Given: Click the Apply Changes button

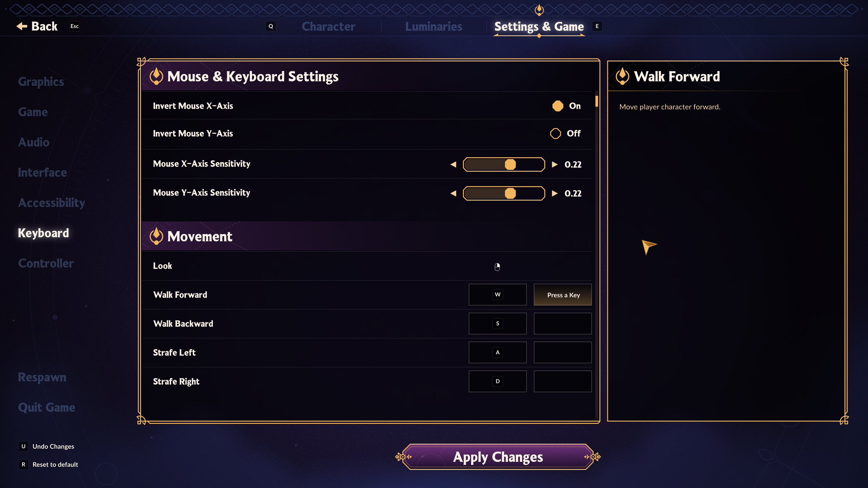Looking at the screenshot, I should (x=498, y=457).
